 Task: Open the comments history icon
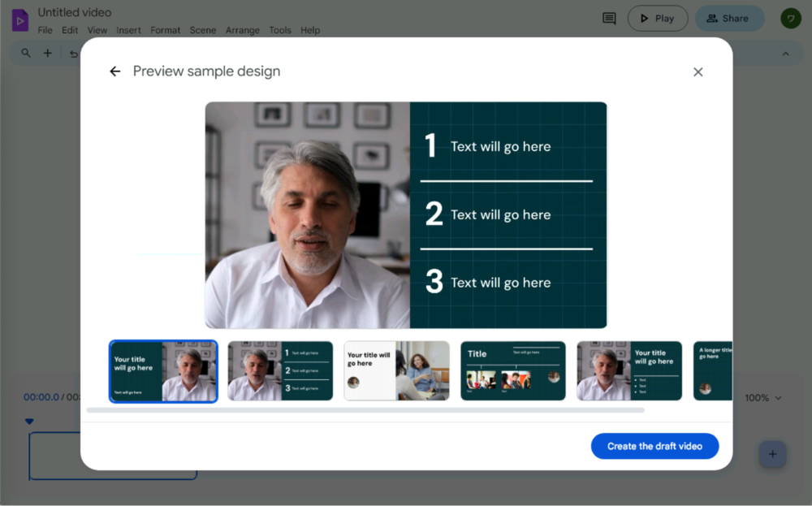point(609,19)
